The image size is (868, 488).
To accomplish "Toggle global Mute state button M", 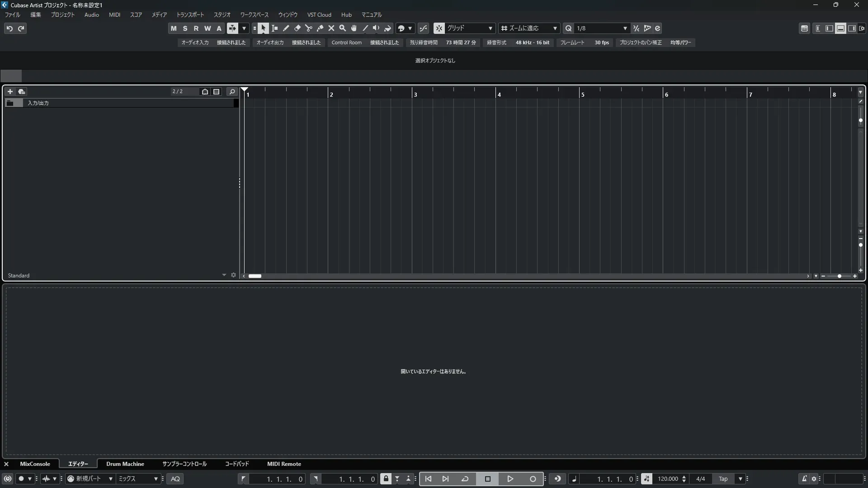I will [x=174, y=28].
